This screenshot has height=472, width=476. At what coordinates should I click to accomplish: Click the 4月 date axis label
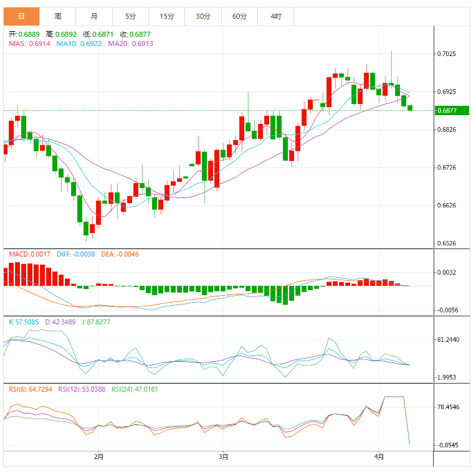(379, 456)
